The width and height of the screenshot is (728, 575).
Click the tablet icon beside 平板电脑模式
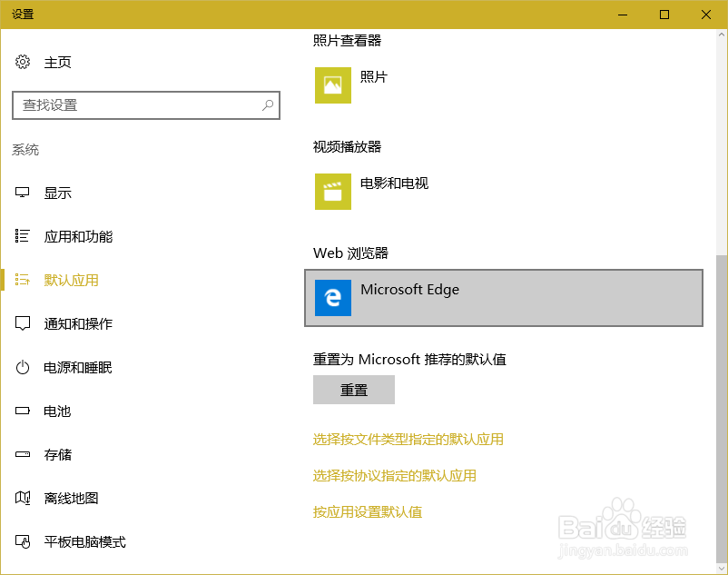pos(24,541)
